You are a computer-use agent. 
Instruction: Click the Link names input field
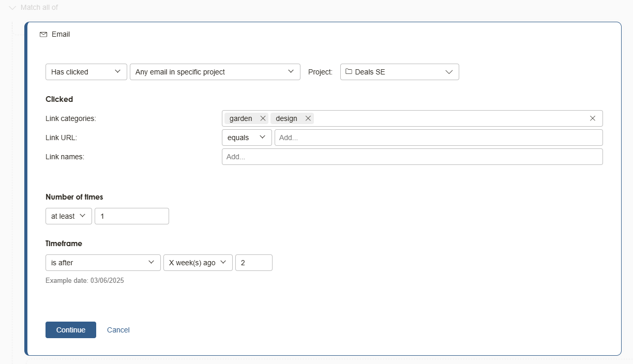[412, 157]
